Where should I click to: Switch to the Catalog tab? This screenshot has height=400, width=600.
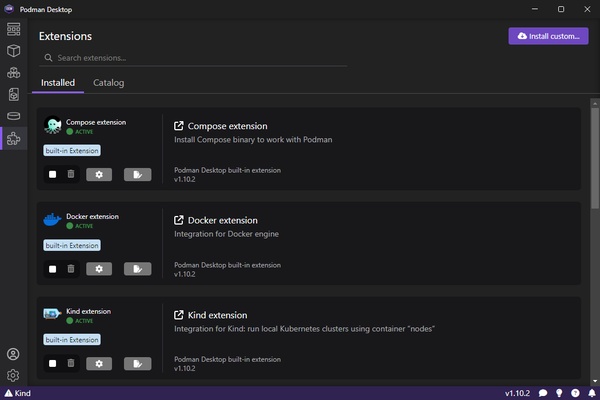click(x=109, y=83)
